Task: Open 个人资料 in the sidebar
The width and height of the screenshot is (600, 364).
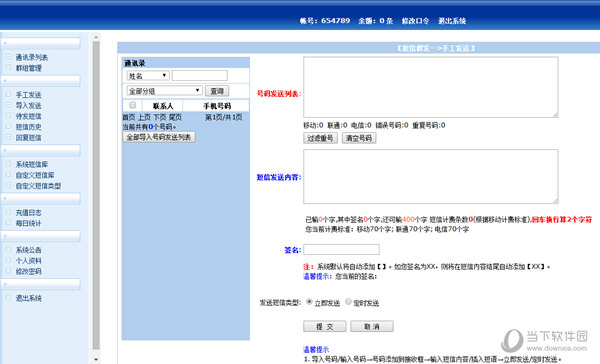Action: (x=28, y=261)
